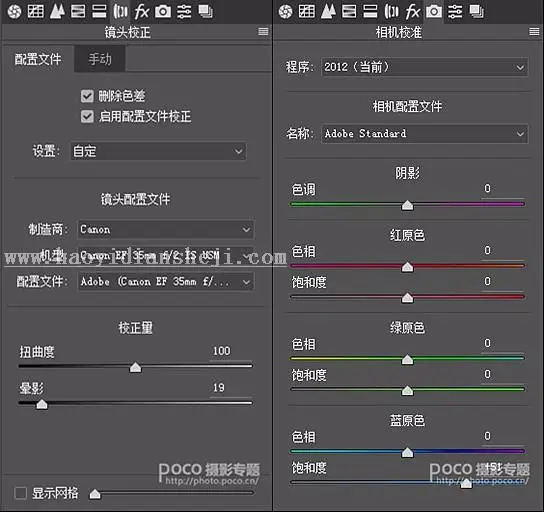Select the highlighted camera icon in the right 相机校准 panel
The width and height of the screenshot is (545, 512).
(x=434, y=11)
